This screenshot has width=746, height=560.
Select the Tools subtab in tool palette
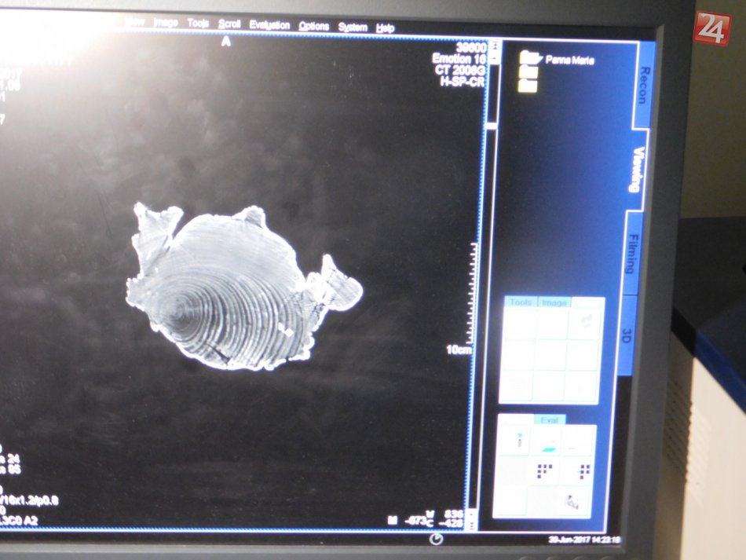pyautogui.click(x=521, y=302)
